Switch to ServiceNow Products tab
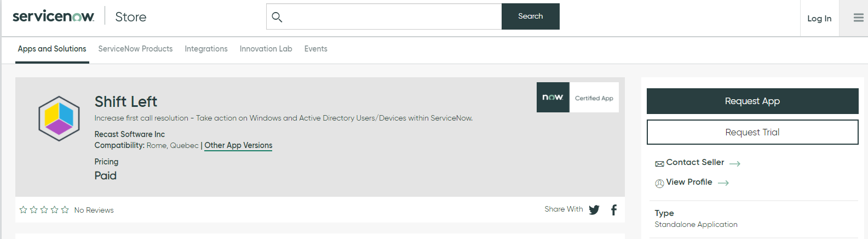 (x=135, y=49)
